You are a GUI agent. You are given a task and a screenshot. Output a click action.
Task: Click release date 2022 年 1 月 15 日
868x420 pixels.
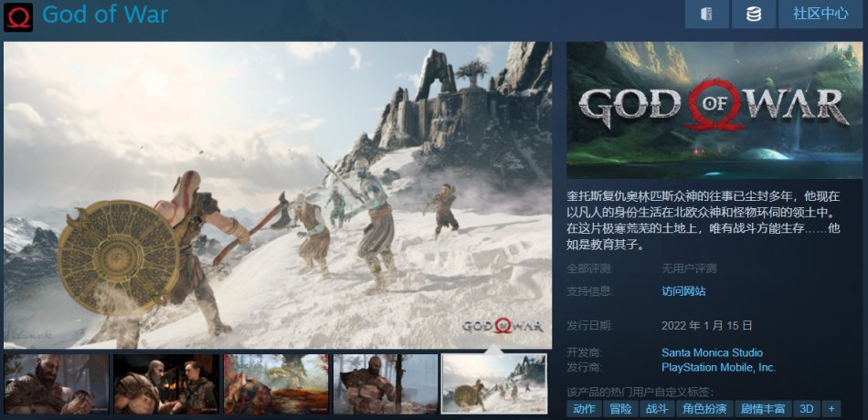706,325
